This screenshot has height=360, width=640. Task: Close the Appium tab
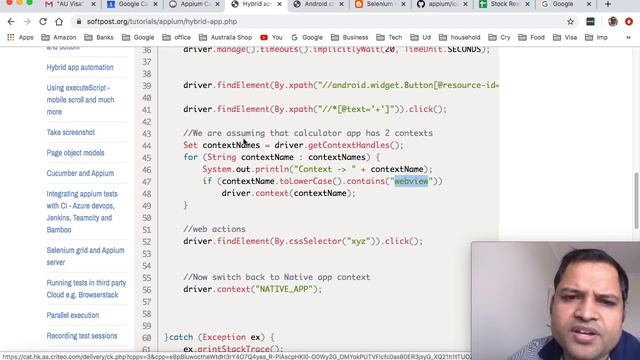[217, 4]
